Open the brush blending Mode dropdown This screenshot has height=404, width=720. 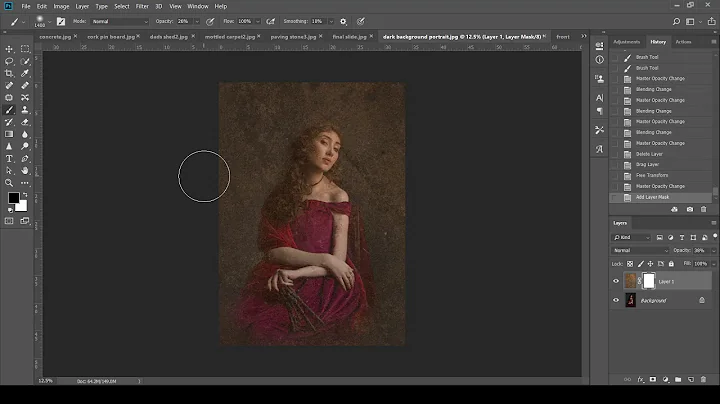click(118, 20)
